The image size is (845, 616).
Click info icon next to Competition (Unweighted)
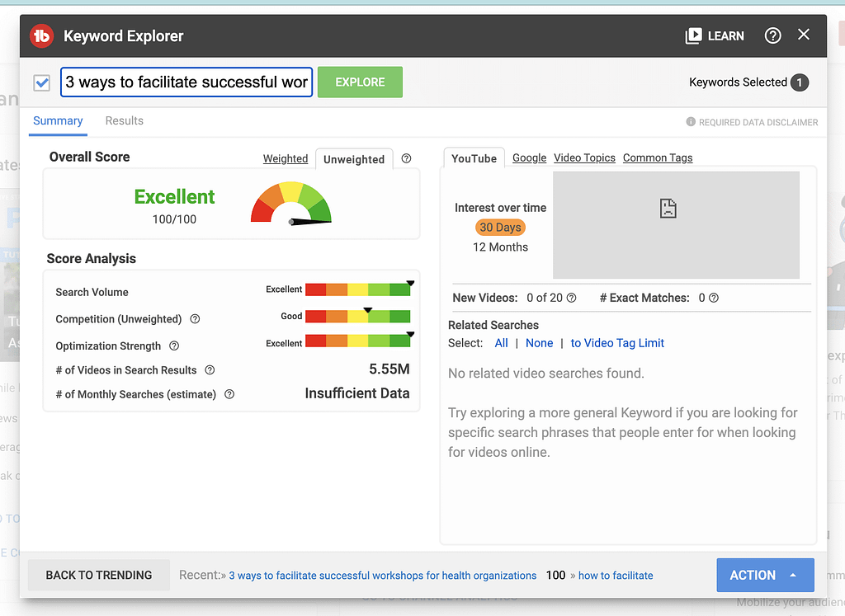(196, 319)
